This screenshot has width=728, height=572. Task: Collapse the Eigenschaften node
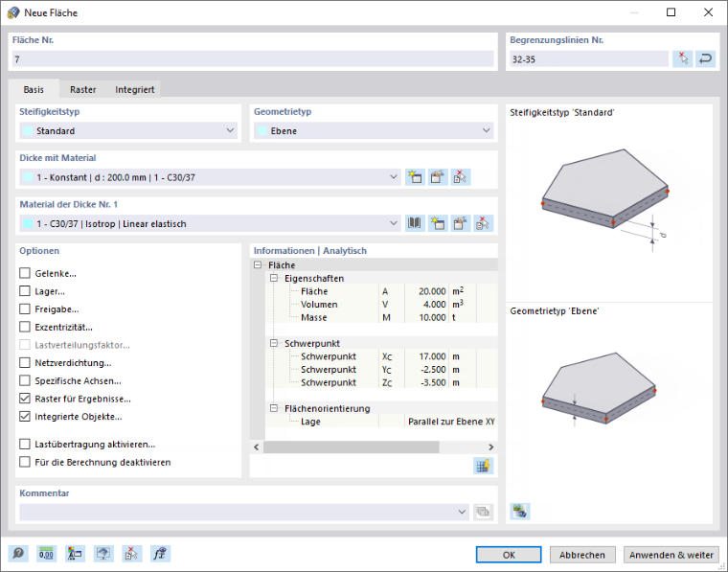(274, 278)
